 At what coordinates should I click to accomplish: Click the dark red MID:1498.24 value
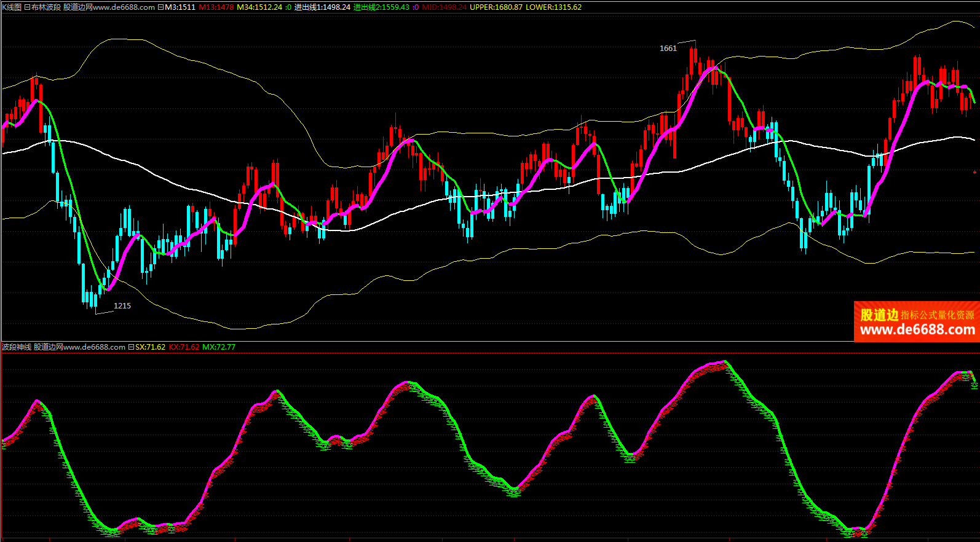(445, 7)
